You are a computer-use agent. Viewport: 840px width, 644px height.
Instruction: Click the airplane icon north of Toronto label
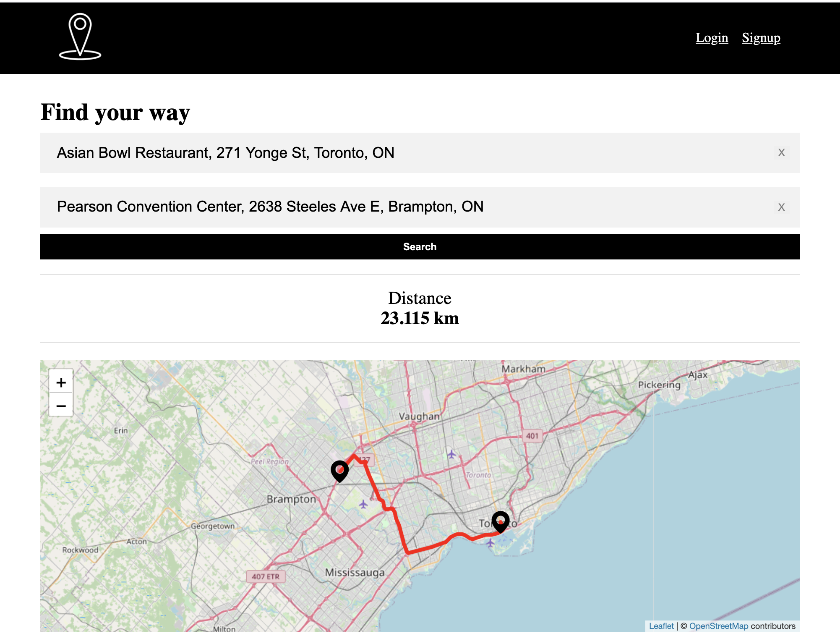(x=451, y=454)
